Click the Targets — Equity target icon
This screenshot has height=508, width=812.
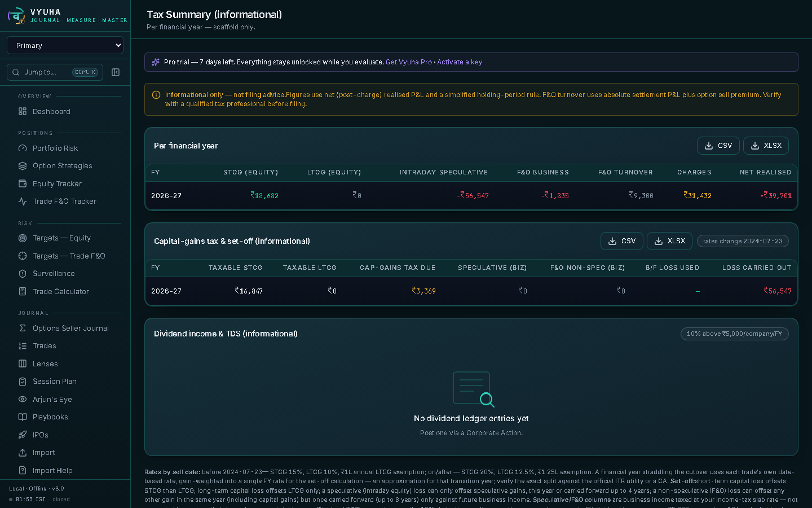pos(23,238)
